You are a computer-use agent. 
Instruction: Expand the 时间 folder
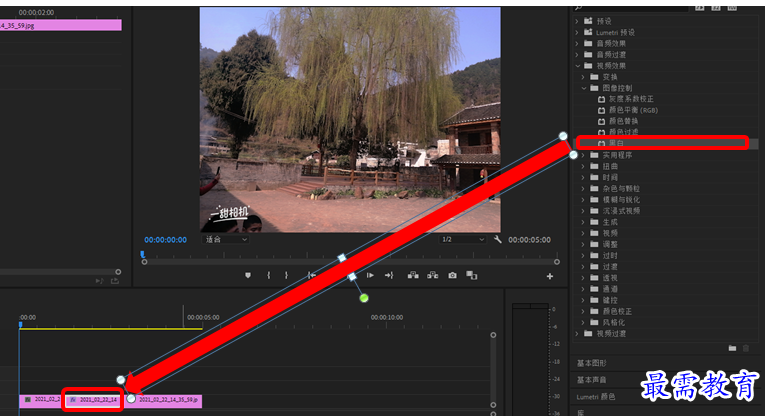tap(583, 178)
